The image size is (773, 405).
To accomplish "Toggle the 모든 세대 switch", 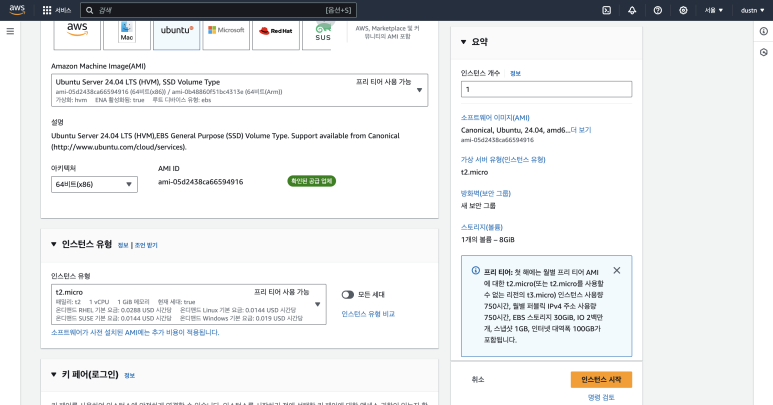I will coord(348,295).
